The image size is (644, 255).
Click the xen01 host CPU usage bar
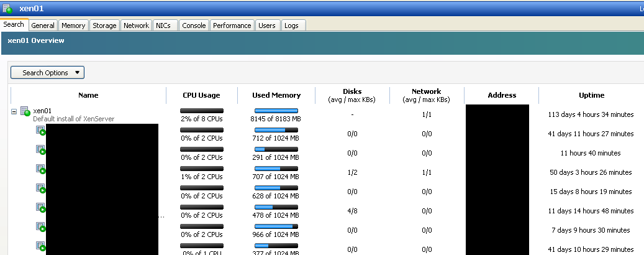[202, 111]
